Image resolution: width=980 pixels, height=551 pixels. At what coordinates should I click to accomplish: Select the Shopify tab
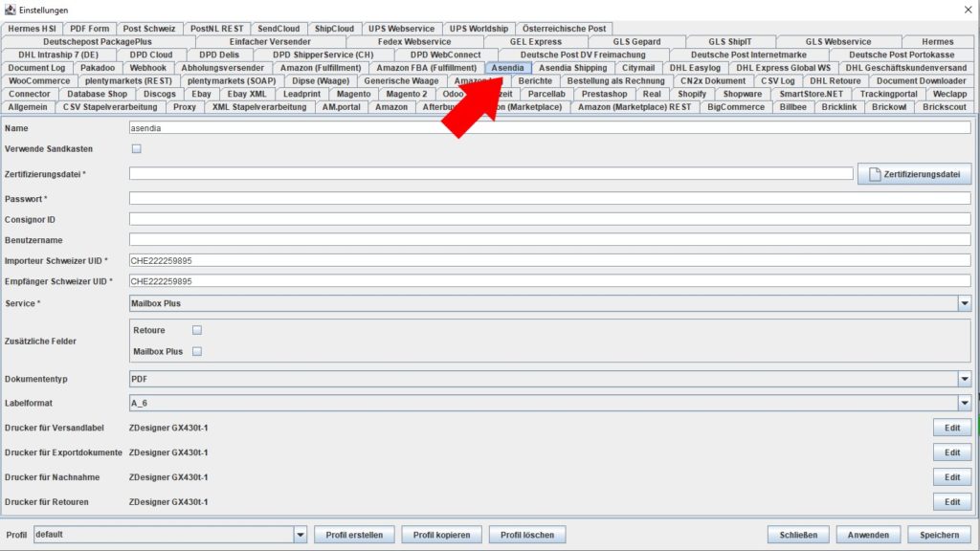point(692,94)
